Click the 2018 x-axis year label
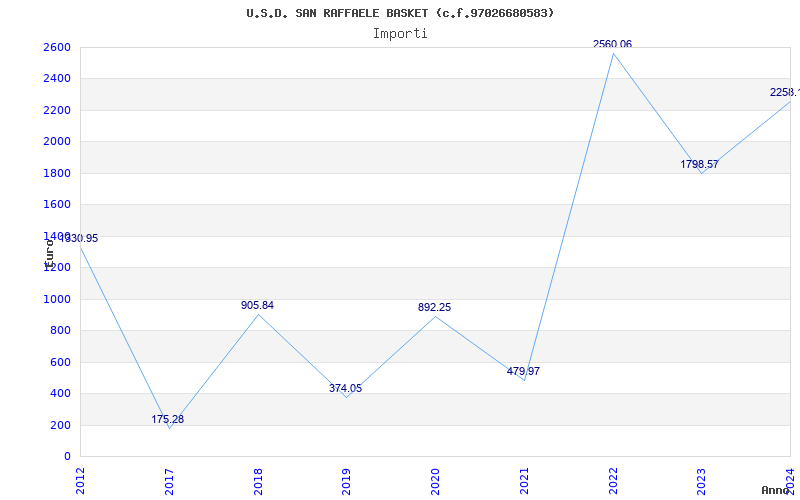The image size is (800, 500). [258, 481]
